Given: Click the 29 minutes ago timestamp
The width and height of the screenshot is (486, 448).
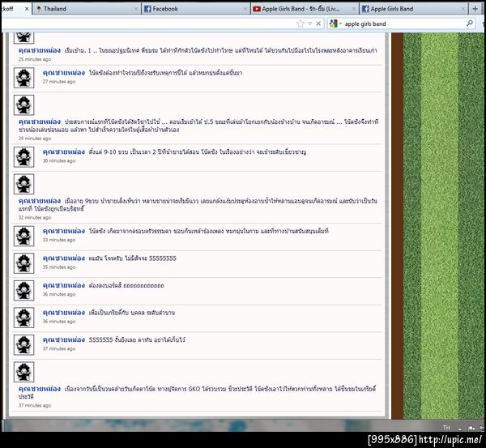Looking at the screenshot, I should tap(35, 139).
